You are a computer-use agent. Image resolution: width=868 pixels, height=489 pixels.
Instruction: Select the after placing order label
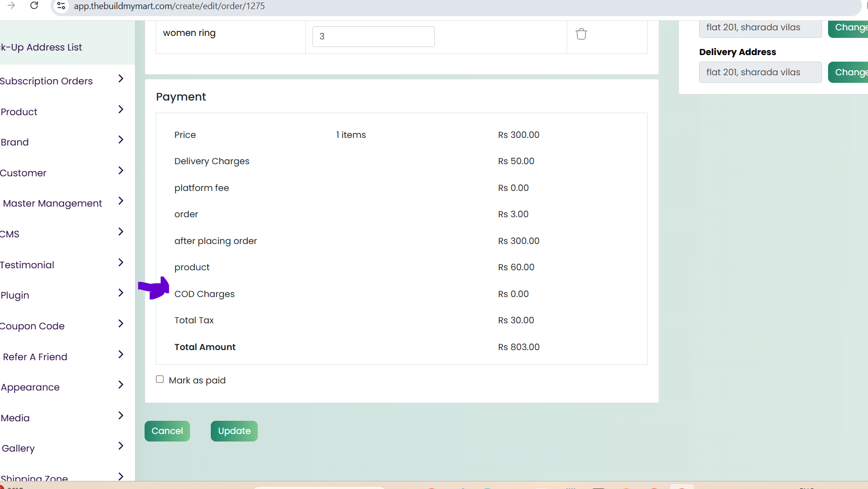pos(215,241)
